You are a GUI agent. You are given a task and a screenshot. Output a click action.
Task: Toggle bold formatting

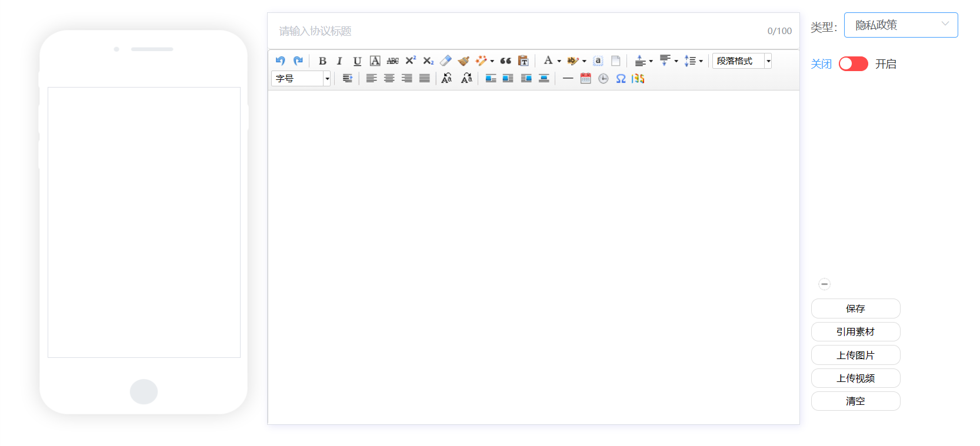pos(322,61)
